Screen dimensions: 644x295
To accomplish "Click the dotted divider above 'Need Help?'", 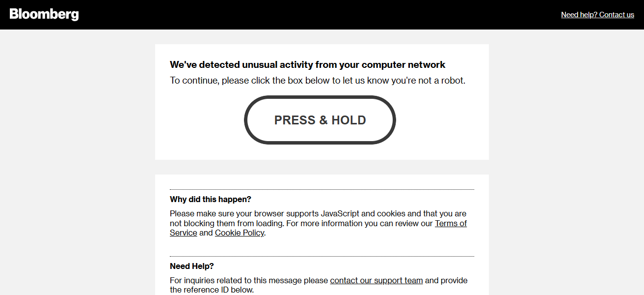I will [322, 256].
